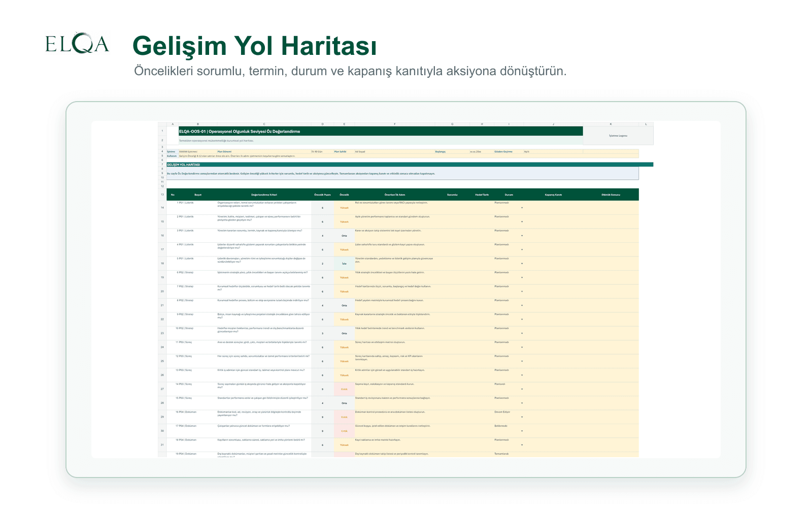812x508 pixels.
Task: Open the Beklemede dropdown in row 30
Action: click(x=522, y=431)
